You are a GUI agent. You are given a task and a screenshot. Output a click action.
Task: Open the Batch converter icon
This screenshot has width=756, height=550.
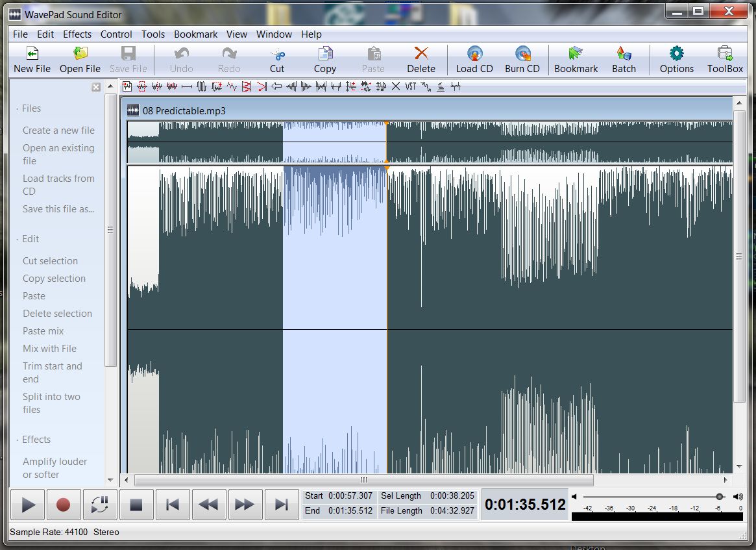coord(624,53)
